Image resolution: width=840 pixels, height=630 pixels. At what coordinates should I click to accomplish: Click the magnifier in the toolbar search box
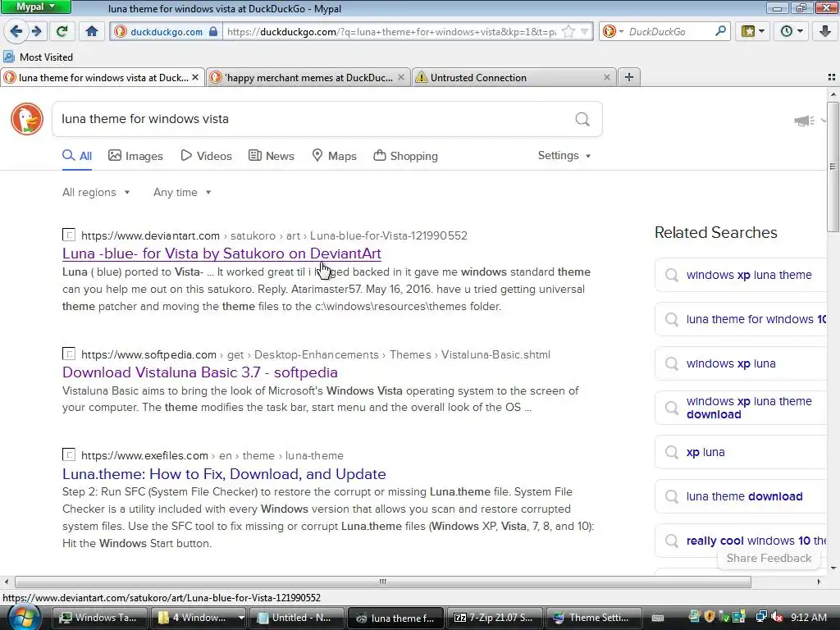(x=720, y=31)
